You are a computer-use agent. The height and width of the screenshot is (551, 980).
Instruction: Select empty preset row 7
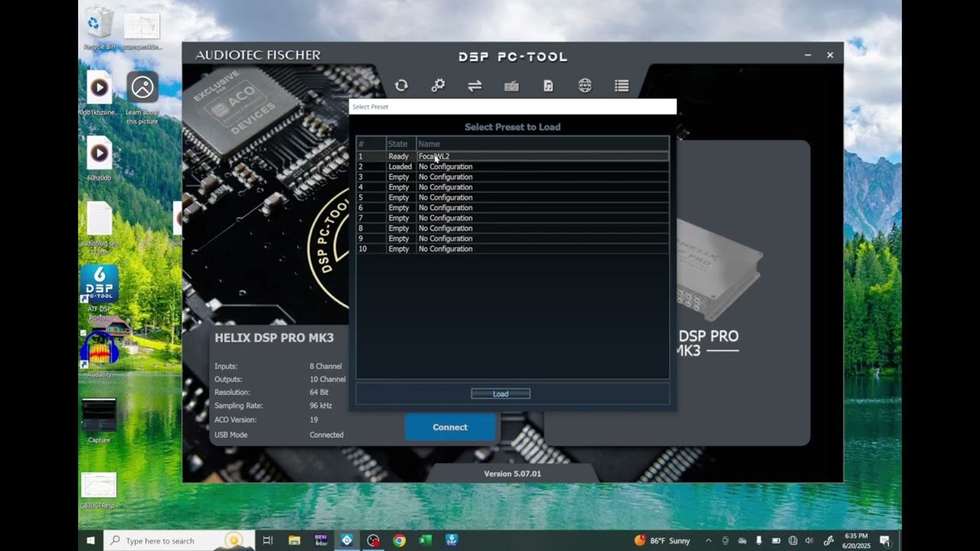click(512, 218)
